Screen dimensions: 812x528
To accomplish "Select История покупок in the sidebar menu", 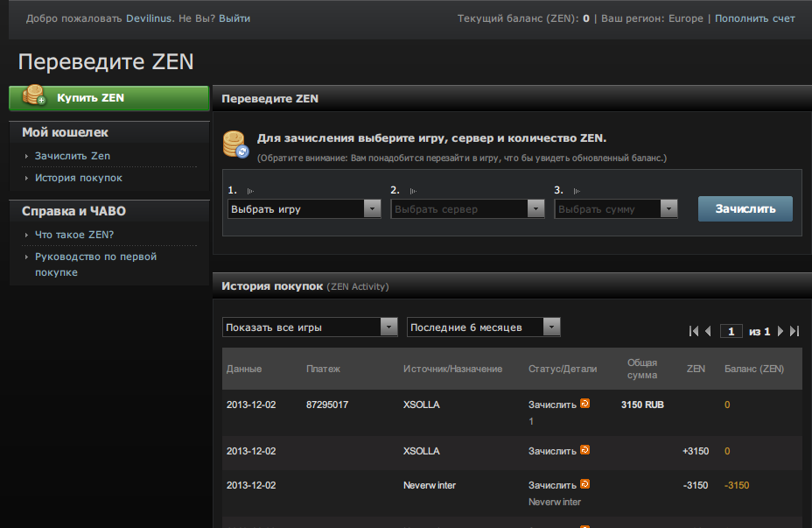I will (79, 178).
